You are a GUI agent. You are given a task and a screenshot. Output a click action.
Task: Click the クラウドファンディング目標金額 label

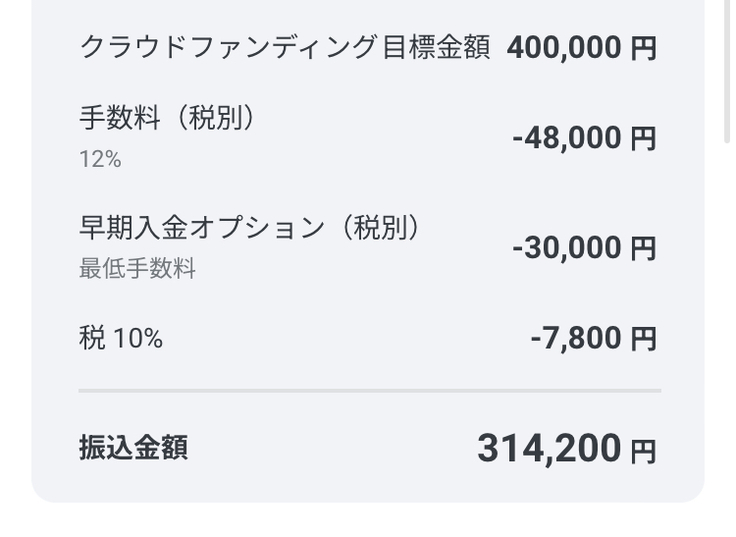[284, 48]
